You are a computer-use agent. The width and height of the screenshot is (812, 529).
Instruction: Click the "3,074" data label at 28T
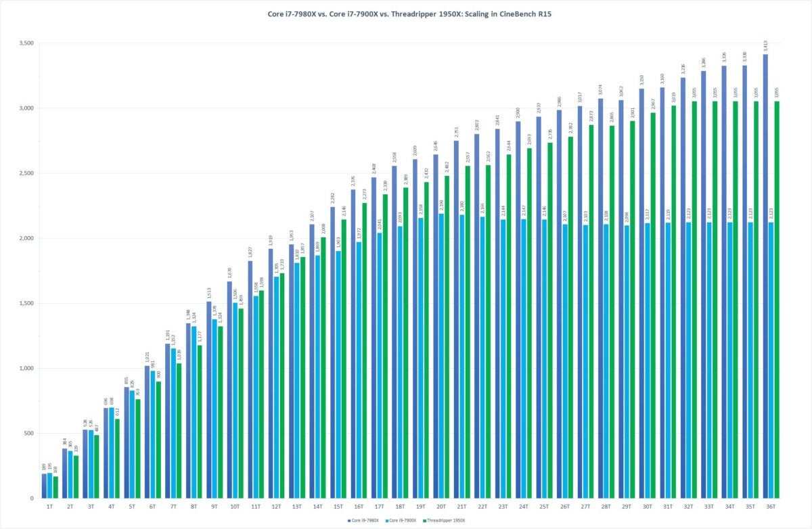coord(600,90)
